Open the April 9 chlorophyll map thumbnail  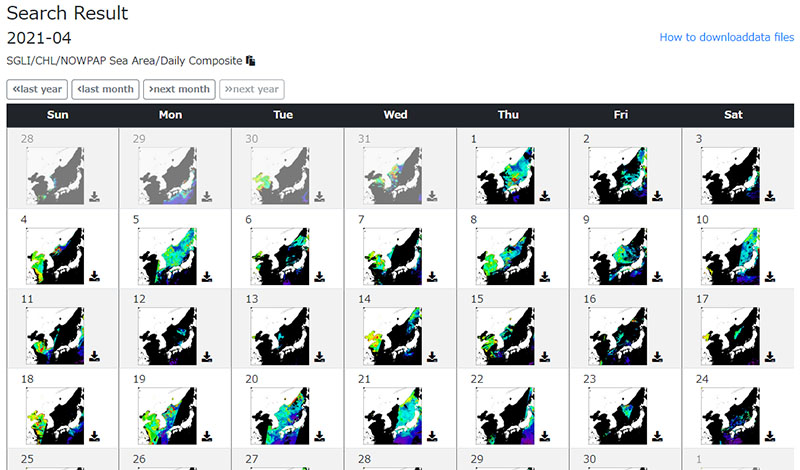[x=618, y=256]
